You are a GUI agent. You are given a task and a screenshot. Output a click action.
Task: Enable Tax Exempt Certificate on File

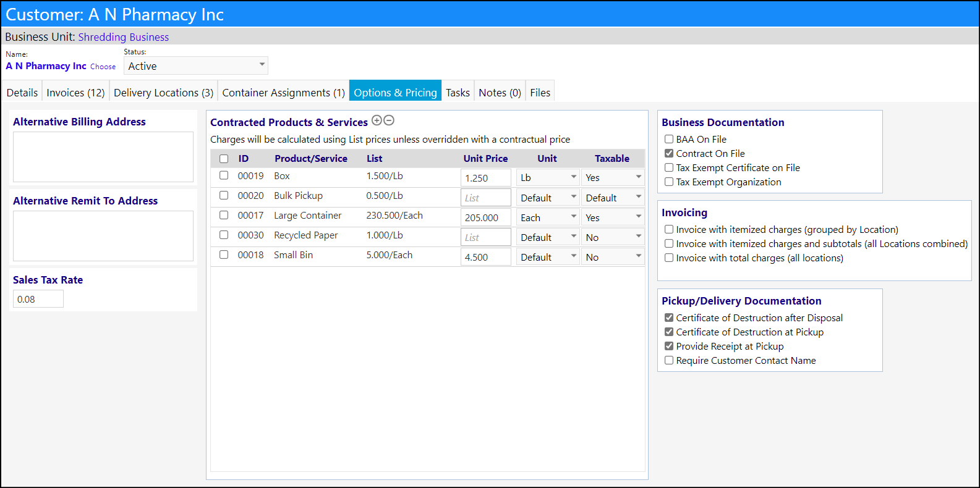(669, 167)
